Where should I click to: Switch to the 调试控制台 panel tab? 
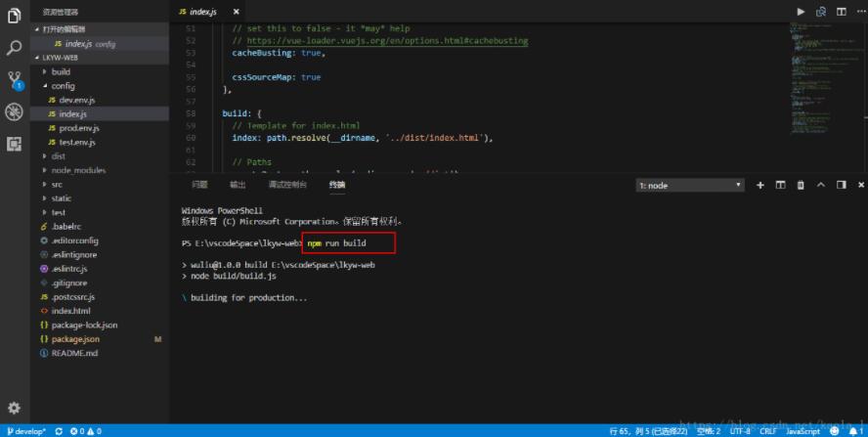tap(287, 185)
